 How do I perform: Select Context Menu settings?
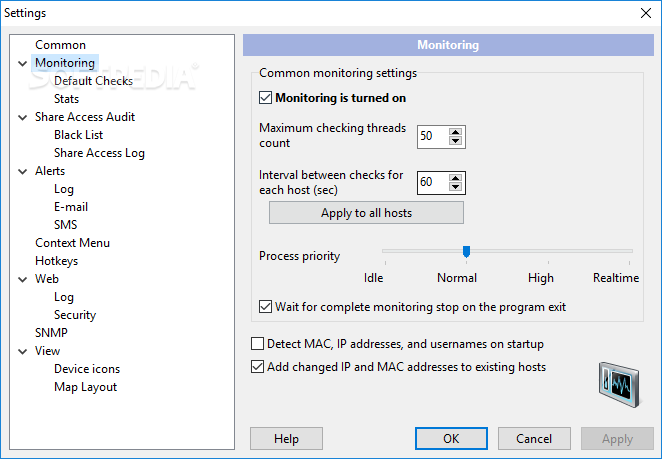pos(72,243)
